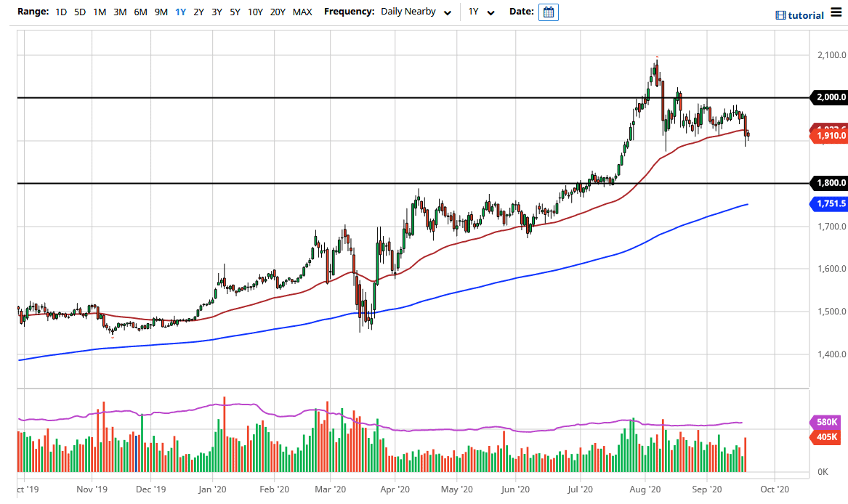Select the 2Y range
This screenshot has height=504, width=848.
pyautogui.click(x=198, y=12)
